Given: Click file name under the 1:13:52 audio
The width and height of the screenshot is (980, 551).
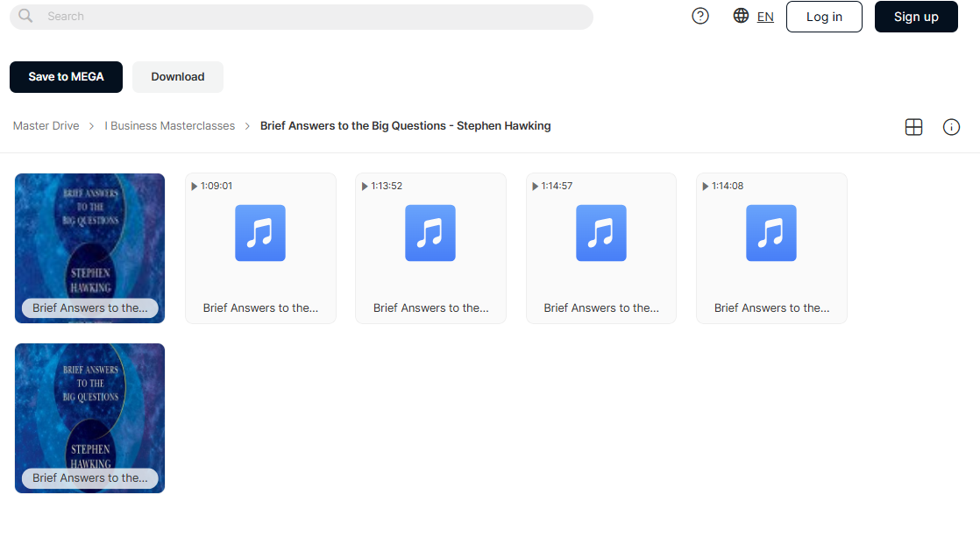Looking at the screenshot, I should click(x=430, y=308).
